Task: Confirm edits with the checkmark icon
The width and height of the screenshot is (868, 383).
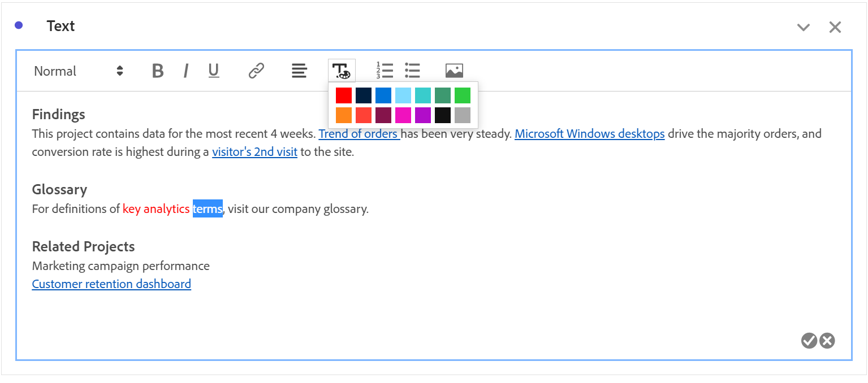Action: (809, 341)
